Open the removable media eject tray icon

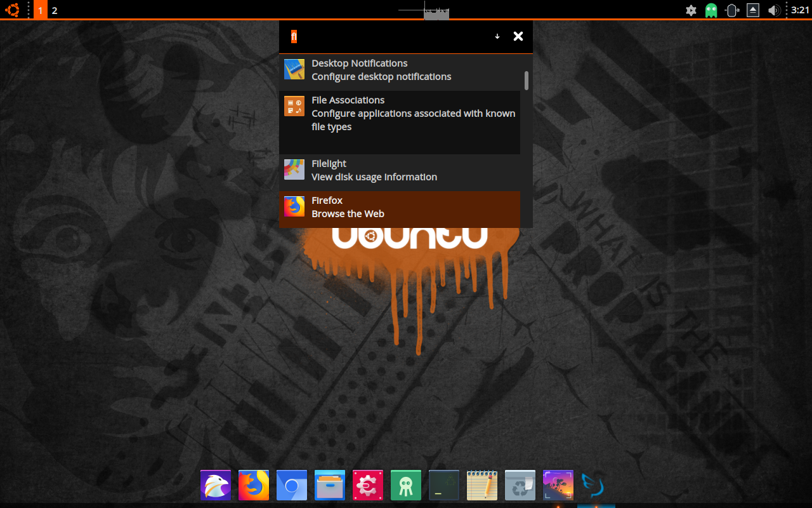(x=753, y=10)
